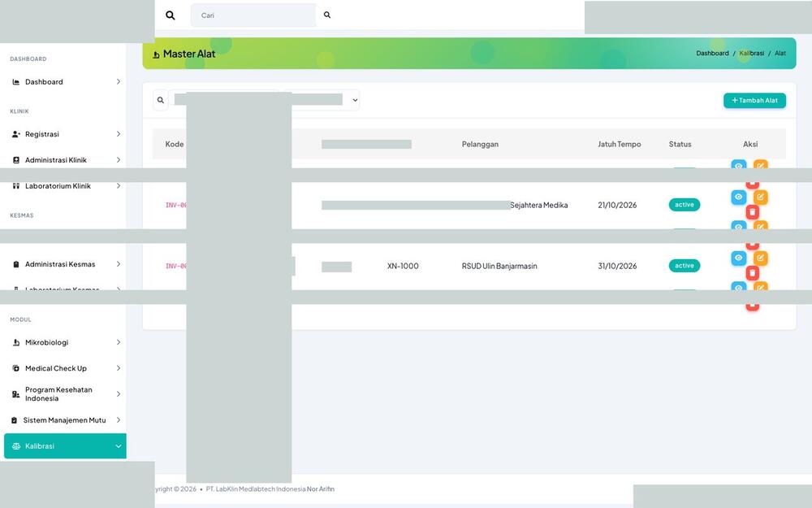Click the active status badge for 31/10/2026
This screenshot has height=508, width=812.
click(x=684, y=266)
